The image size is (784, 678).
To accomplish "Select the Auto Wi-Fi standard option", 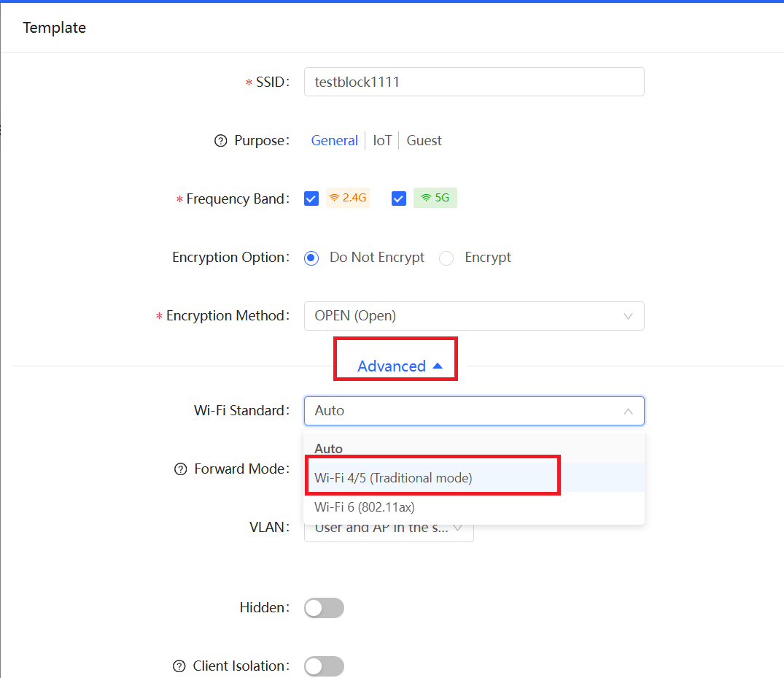I will click(x=329, y=449).
